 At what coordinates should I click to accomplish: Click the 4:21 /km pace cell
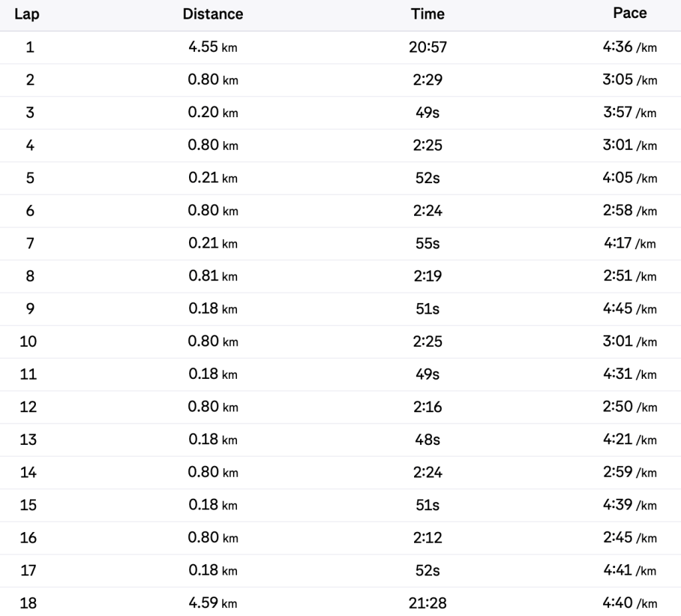(x=629, y=440)
